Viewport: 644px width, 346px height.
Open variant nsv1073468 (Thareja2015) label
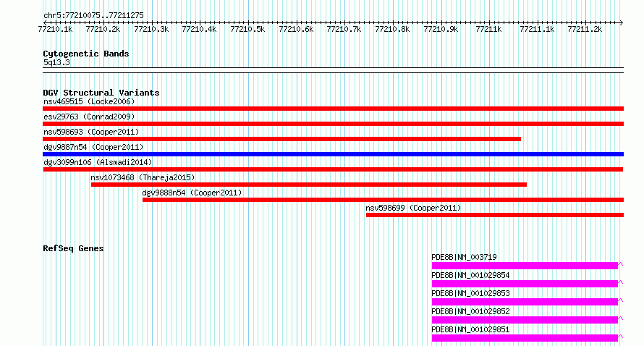pos(143,177)
